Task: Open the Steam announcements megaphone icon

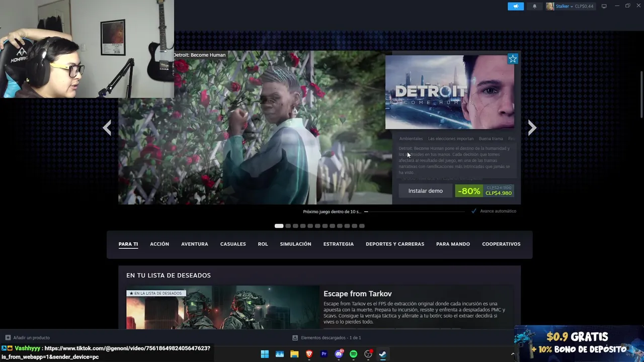Action: [x=515, y=6]
